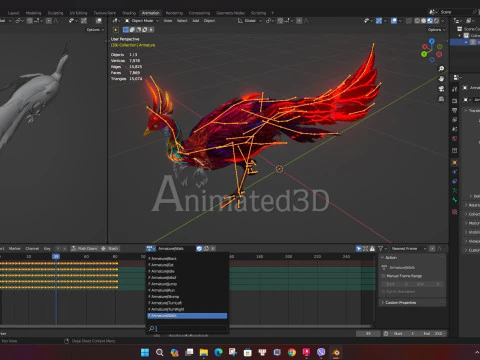The height and width of the screenshot is (360, 480).
Task: Enable Only Show Selected arrow icon
Action: click(x=359, y=248)
